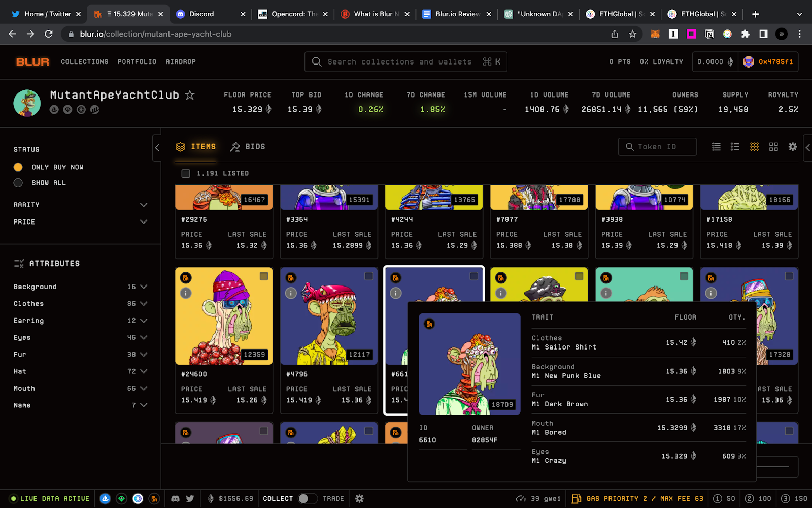Expand the right side panel arrow
This screenshot has width=812, height=508.
coord(808,148)
